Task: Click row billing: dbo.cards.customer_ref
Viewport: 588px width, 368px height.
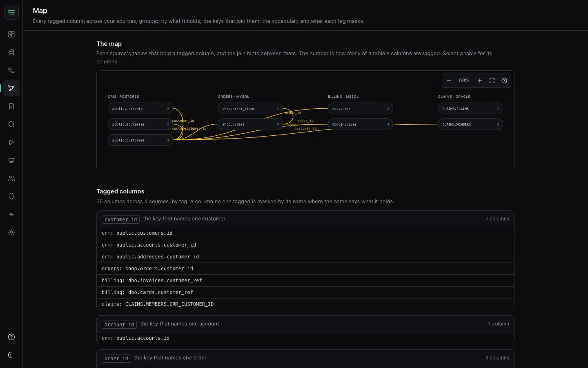Action: tap(305, 292)
